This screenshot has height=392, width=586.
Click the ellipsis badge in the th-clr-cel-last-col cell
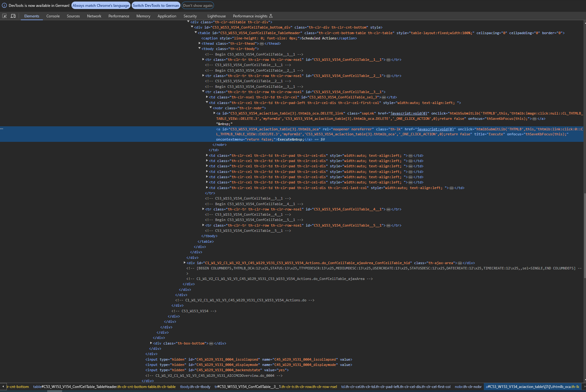pos(452,188)
